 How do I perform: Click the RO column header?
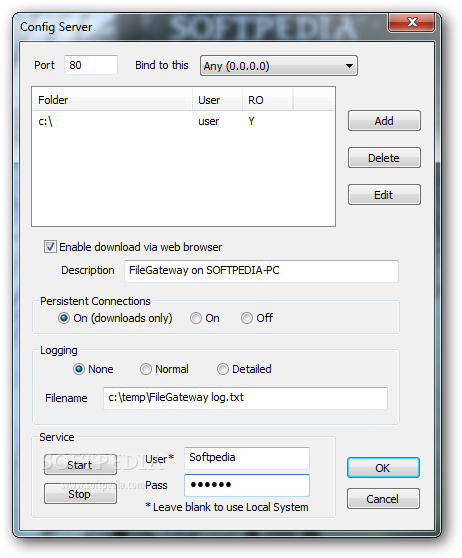pyautogui.click(x=268, y=100)
